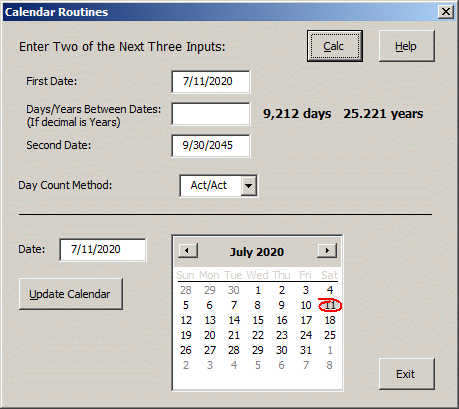Click the 'Sat' weekday header
This screenshot has width=459, height=409.
click(x=329, y=275)
